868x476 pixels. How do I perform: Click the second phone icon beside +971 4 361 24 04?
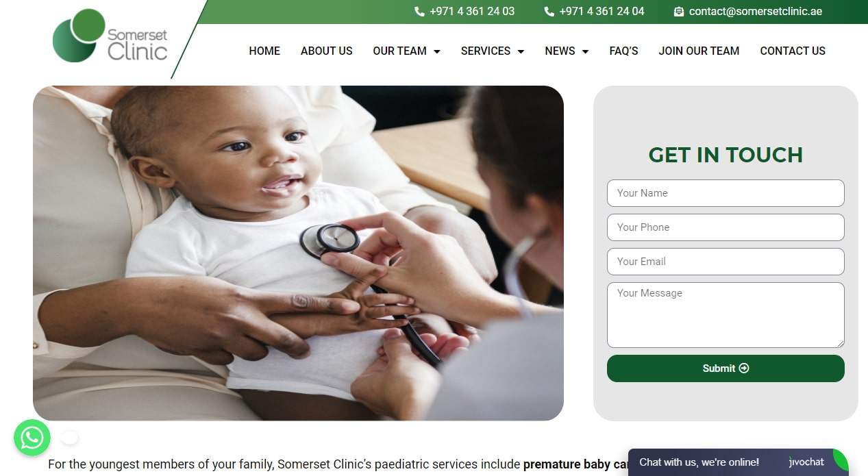coord(549,12)
